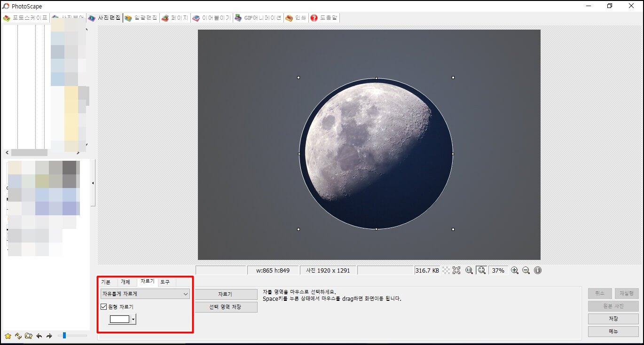
Task: Click the folder explorer icon
Action: coord(29,336)
